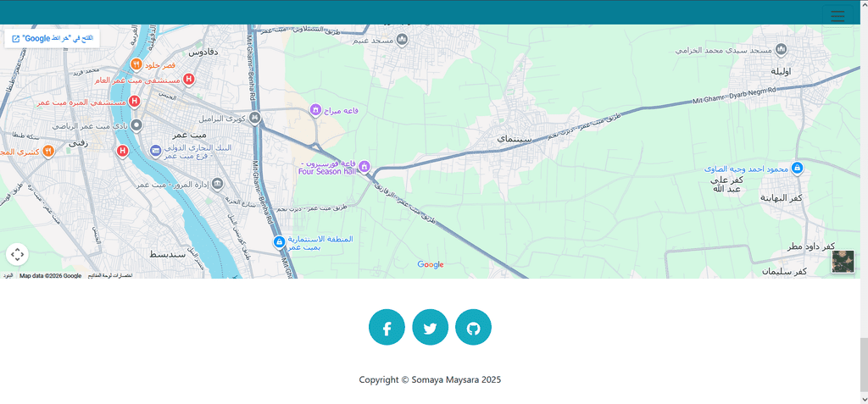The width and height of the screenshot is (868, 404).
Task: Click the Google logo on the map
Action: (x=431, y=264)
